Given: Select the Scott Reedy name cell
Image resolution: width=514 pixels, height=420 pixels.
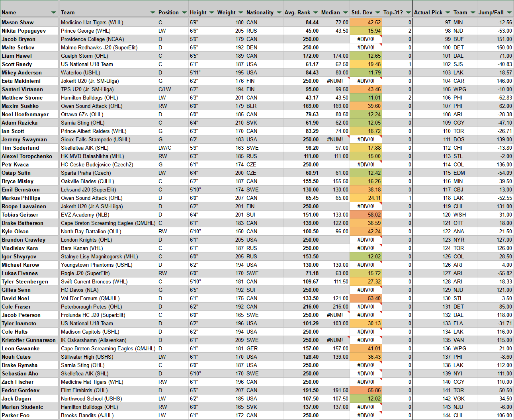Looking at the screenshot, I should (x=29, y=64).
